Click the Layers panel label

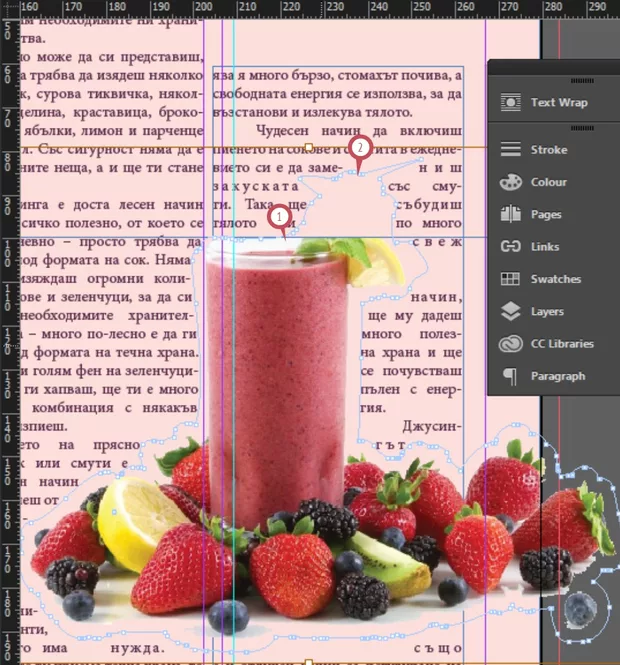(x=547, y=311)
